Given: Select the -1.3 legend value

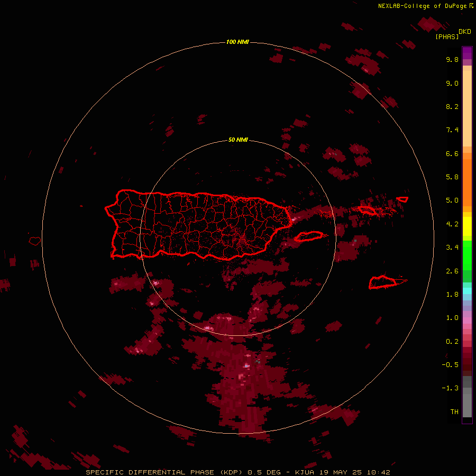Looking at the screenshot, I should click(x=450, y=388).
